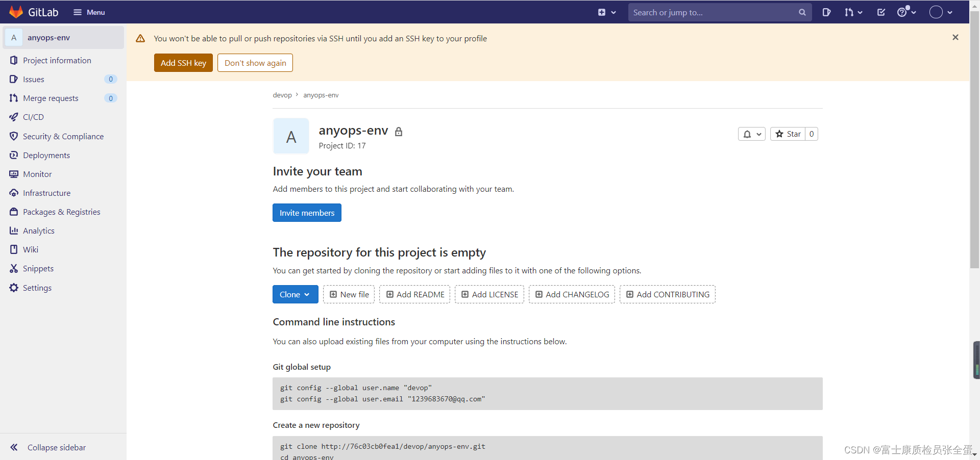Click the GitLab fox logo
The image size is (980, 460).
coord(16,12)
